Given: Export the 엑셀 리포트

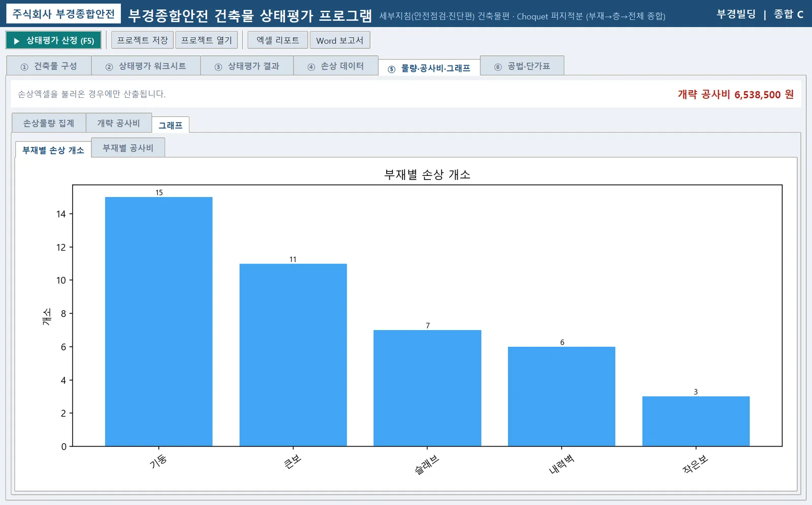Looking at the screenshot, I should (x=278, y=40).
